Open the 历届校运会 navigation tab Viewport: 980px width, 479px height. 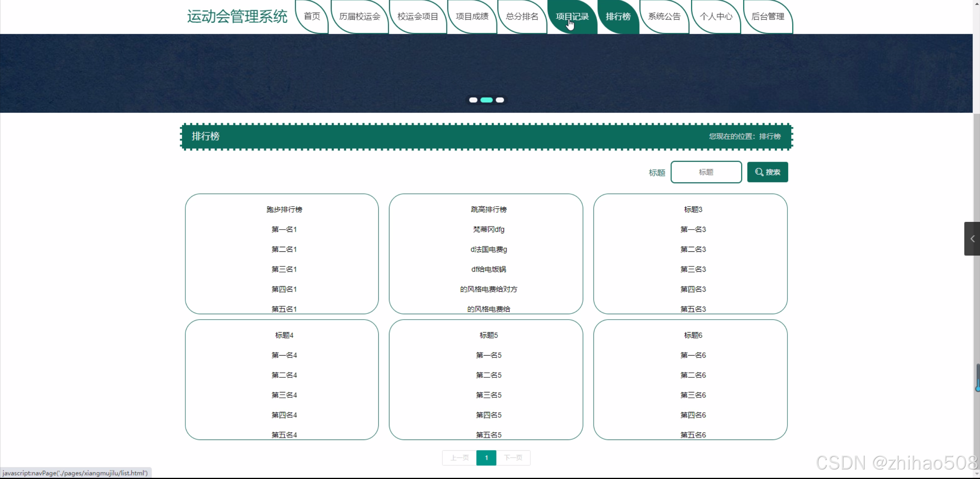coord(359,16)
